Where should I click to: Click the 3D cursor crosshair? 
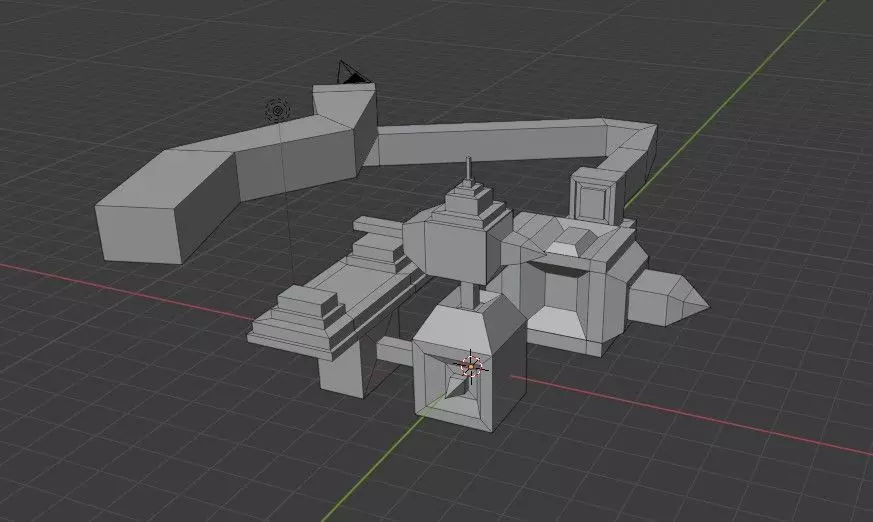471,367
